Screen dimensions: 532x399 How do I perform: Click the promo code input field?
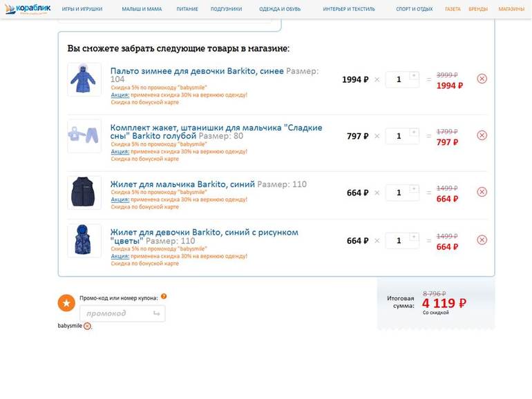116,313
